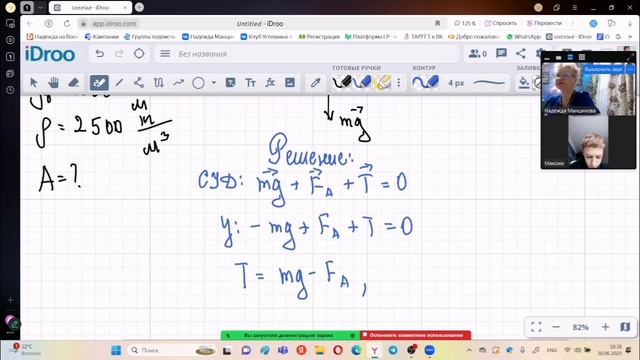Screen dimensions: 640x360
Task: Choose the black ready-made pen
Action: (342, 82)
